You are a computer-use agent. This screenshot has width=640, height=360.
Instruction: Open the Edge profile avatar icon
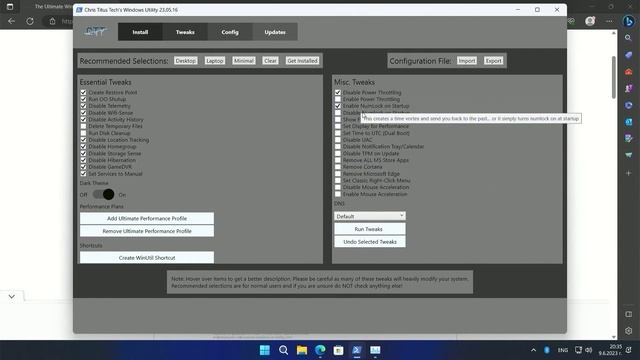(x=590, y=21)
